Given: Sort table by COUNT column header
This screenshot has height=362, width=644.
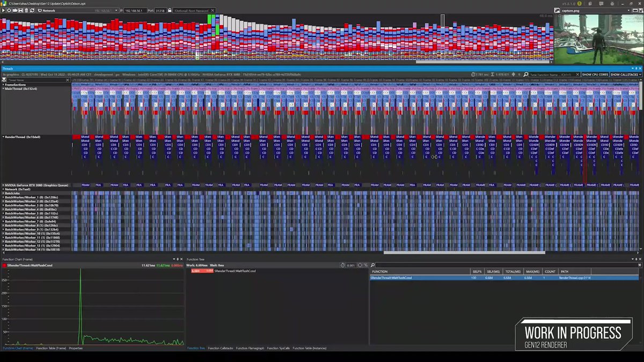Looking at the screenshot, I should [x=550, y=271].
